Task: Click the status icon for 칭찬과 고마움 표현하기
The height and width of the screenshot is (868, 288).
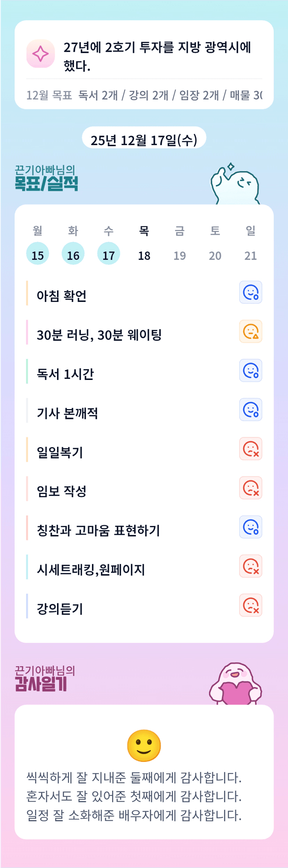Action: click(250, 527)
